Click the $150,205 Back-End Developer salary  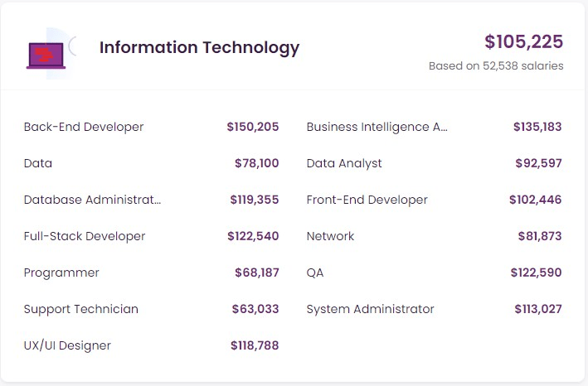point(252,127)
